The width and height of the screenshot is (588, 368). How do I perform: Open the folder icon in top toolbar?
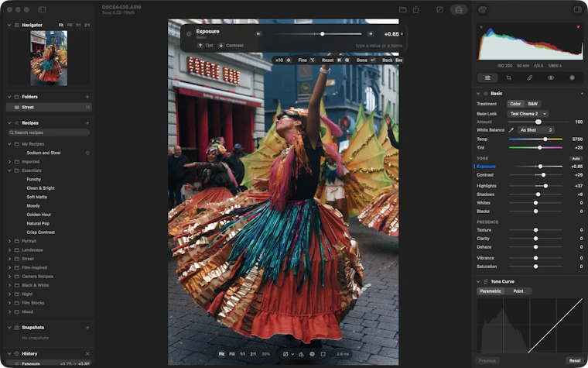coord(403,10)
